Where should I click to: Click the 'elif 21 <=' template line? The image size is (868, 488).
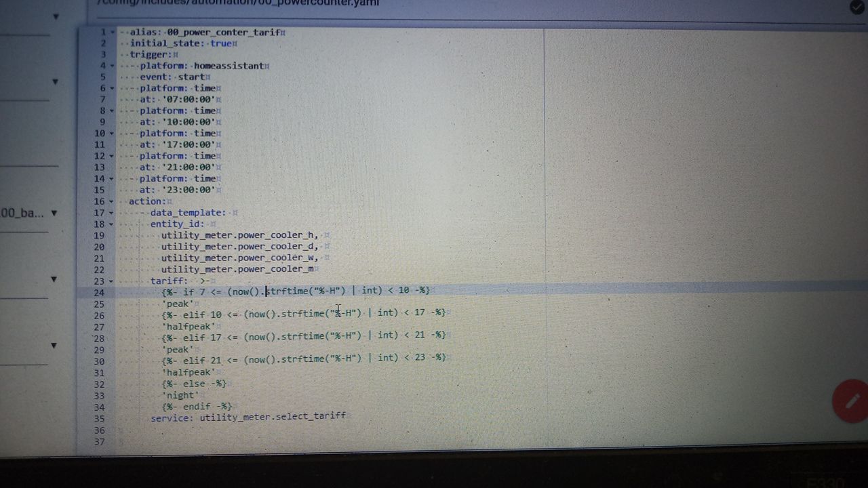(x=304, y=358)
